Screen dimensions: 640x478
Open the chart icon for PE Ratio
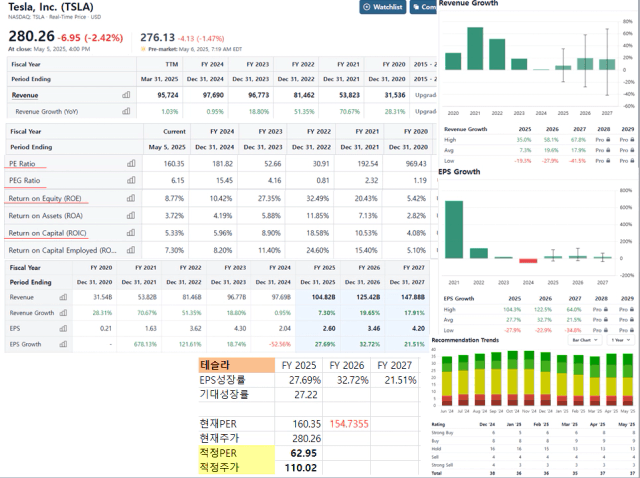(x=131, y=163)
